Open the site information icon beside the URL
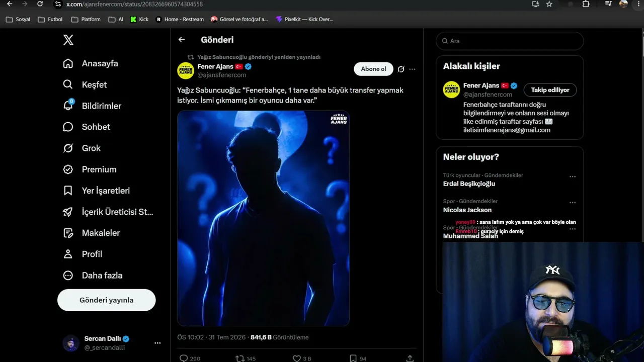The image size is (644, 362). [58, 4]
